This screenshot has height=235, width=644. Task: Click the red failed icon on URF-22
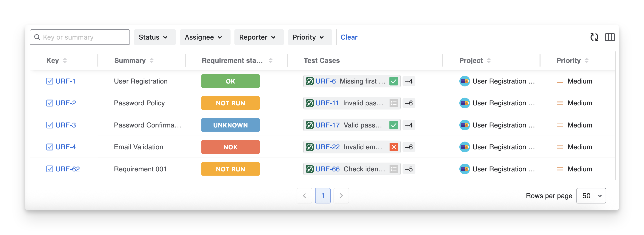394,147
